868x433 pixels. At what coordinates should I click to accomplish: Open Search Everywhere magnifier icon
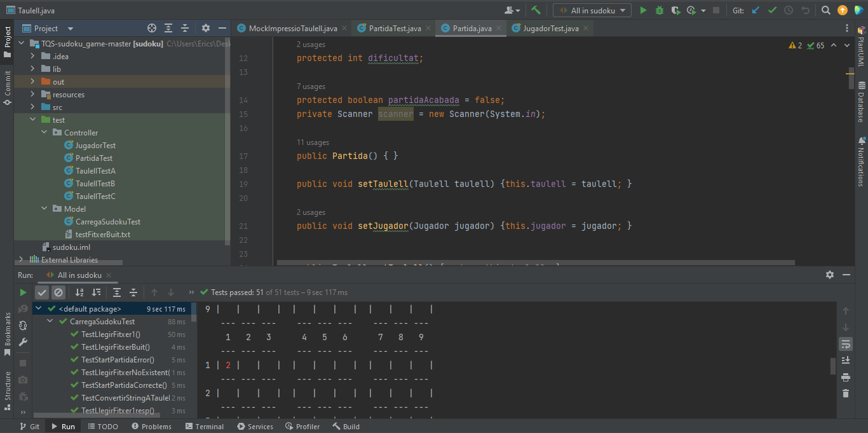[x=825, y=10]
